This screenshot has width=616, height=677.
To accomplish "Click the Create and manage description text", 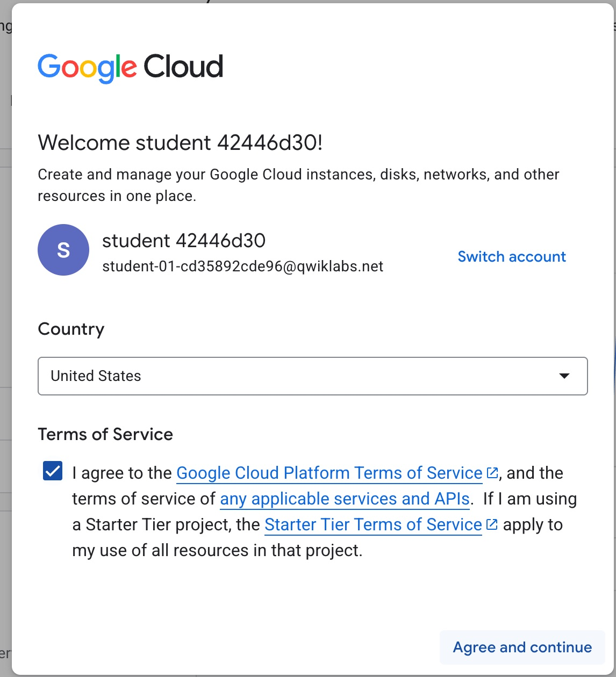I will click(298, 185).
